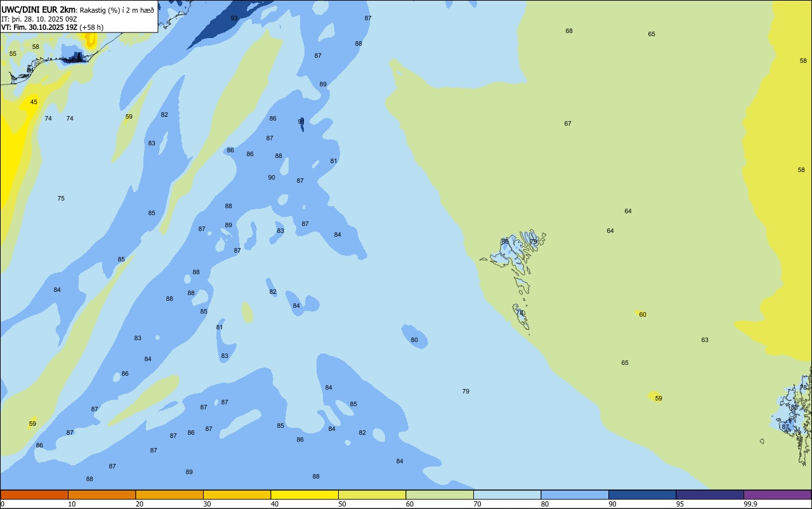Click the 67 humidity value on the map
Screen dimensions: 812x509
click(568, 124)
